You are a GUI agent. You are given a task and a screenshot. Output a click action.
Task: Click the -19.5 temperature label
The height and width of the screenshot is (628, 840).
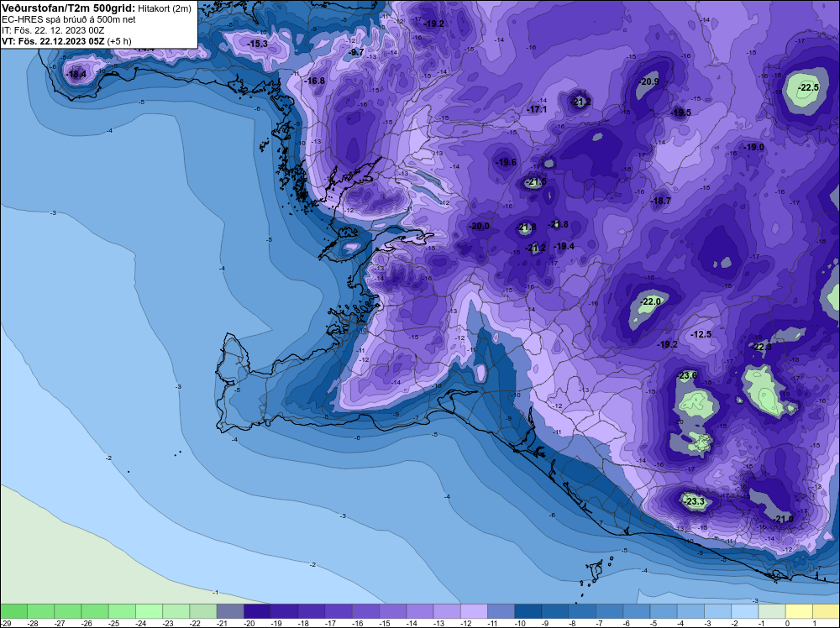[x=681, y=113]
